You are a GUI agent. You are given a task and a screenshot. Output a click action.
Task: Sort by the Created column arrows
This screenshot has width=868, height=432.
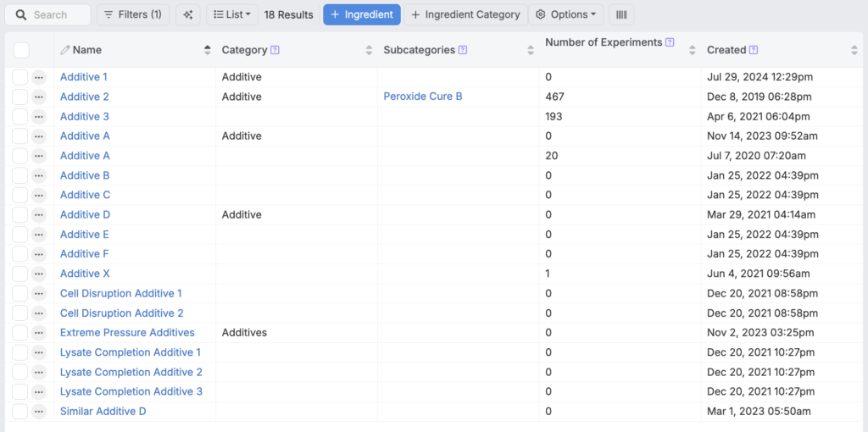coord(854,50)
